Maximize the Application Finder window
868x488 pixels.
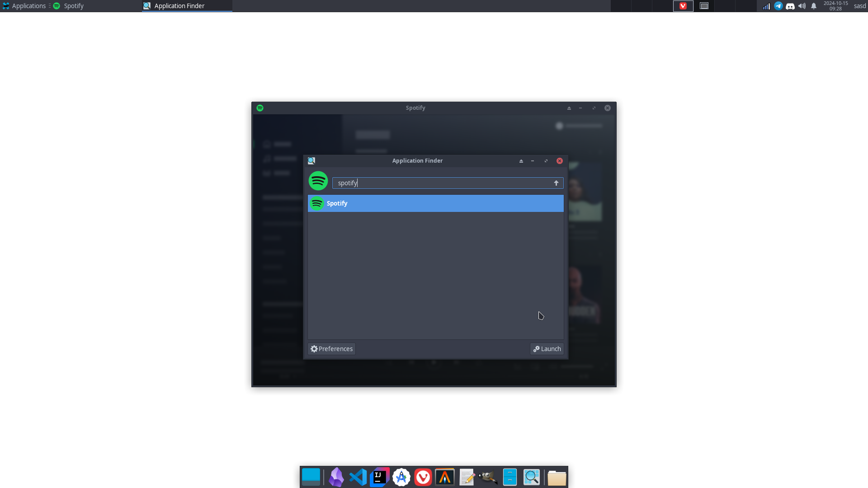[546, 161]
